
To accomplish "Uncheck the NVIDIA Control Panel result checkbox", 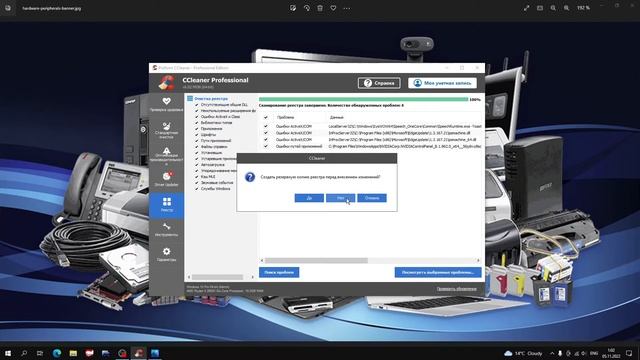I will point(266,146).
